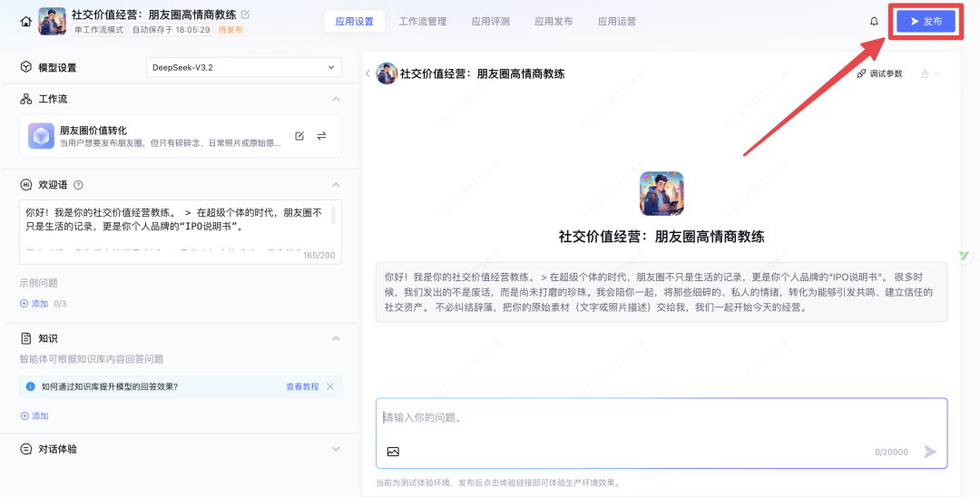This screenshot has height=497, width=980.
Task: Collapse the 工作流 section
Action: [x=336, y=99]
